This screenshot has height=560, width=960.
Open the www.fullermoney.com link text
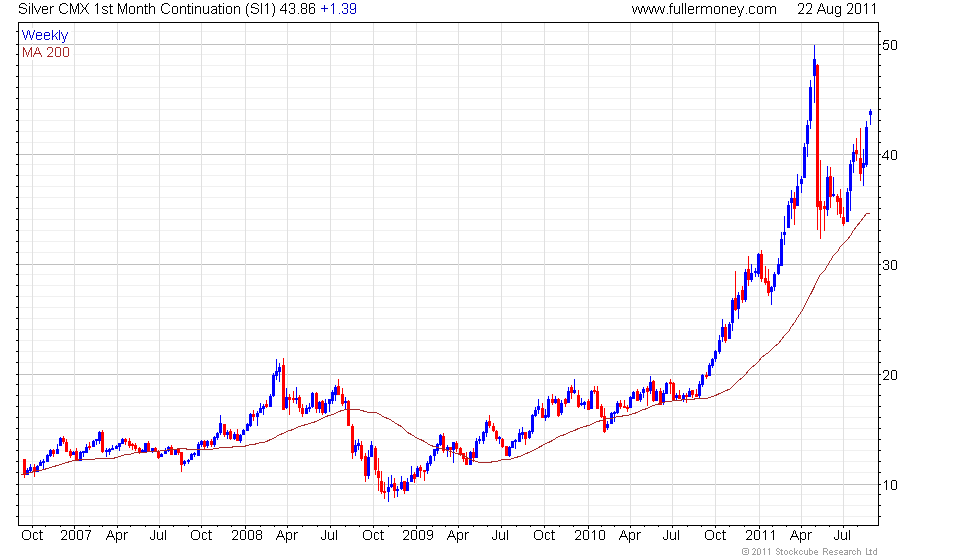pos(704,9)
